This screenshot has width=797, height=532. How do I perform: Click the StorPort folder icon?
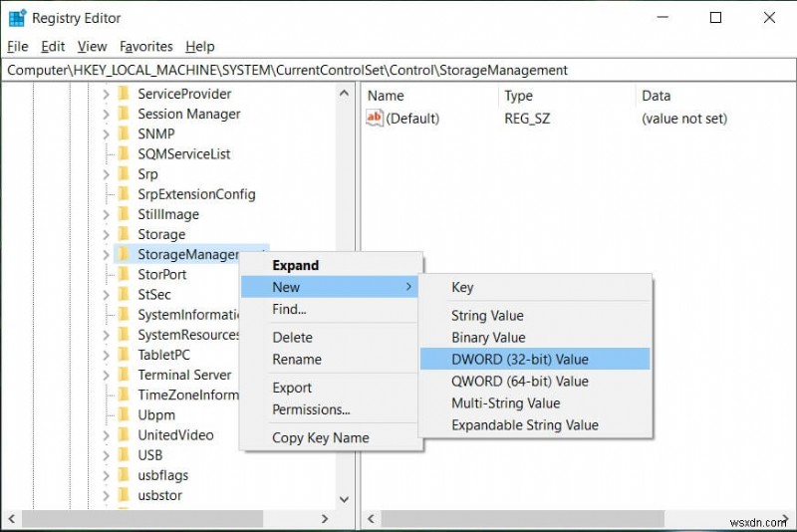coord(124,274)
